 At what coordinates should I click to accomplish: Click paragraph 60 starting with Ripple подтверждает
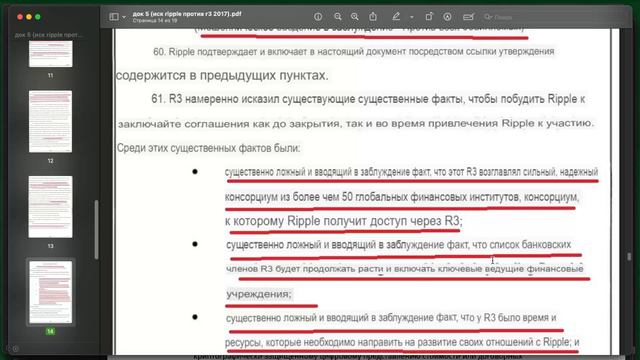coord(353,52)
